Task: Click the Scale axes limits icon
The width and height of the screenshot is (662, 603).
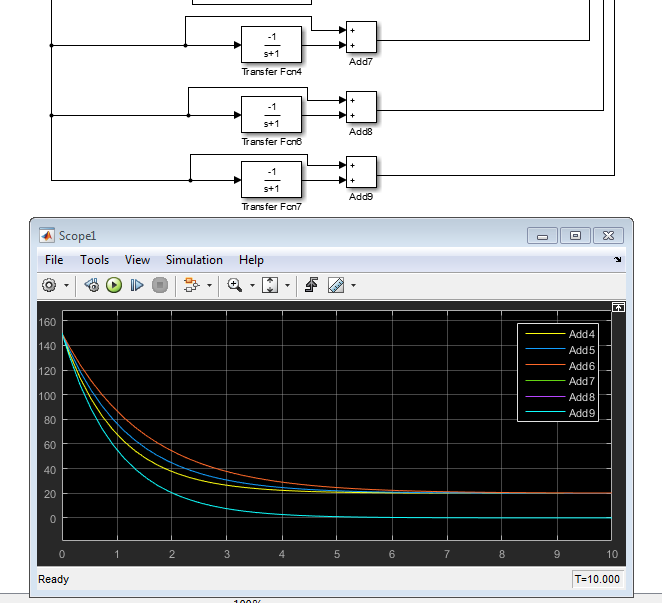Action: point(271,285)
